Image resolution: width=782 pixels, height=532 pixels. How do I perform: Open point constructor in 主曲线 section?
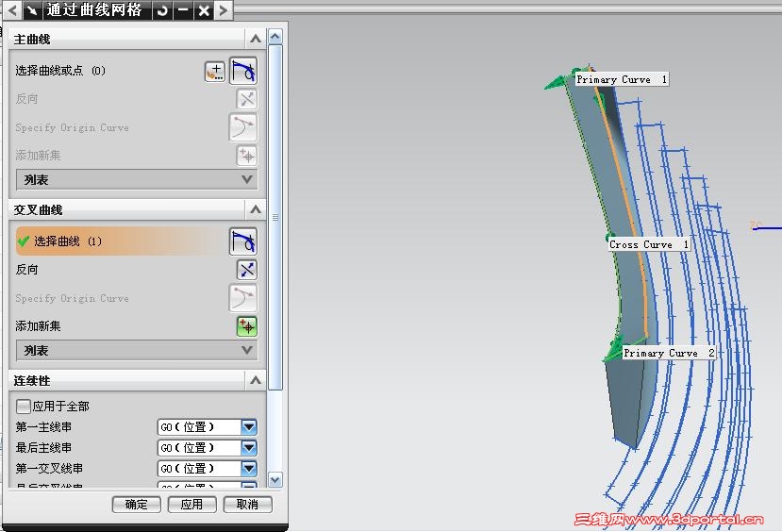pyautogui.click(x=215, y=72)
